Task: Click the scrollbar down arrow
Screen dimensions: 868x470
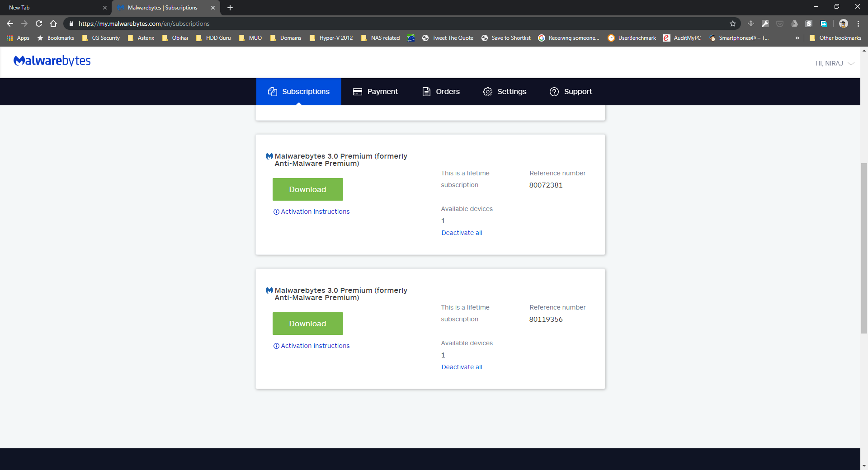Action: coord(864,466)
